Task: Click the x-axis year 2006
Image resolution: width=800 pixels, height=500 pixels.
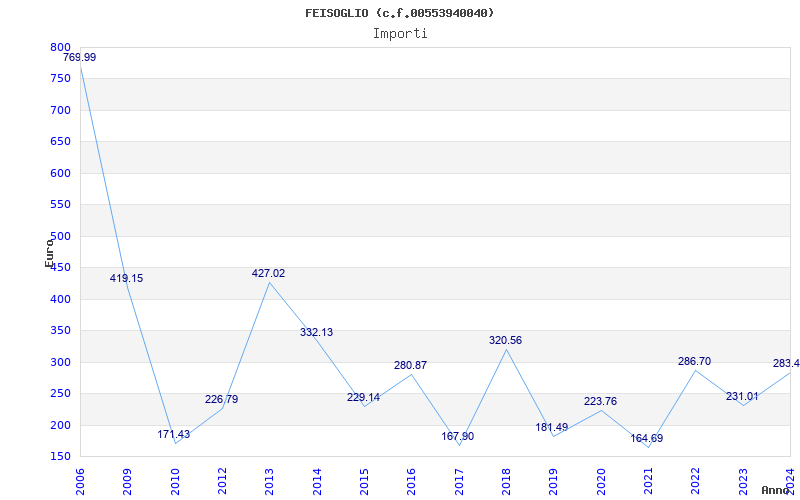Action: (x=80, y=482)
